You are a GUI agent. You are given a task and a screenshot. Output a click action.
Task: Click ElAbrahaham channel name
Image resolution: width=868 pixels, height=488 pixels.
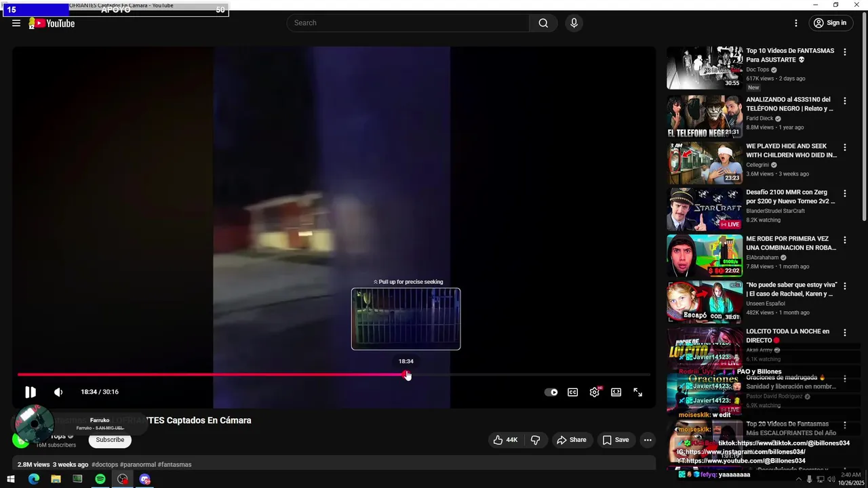762,258
